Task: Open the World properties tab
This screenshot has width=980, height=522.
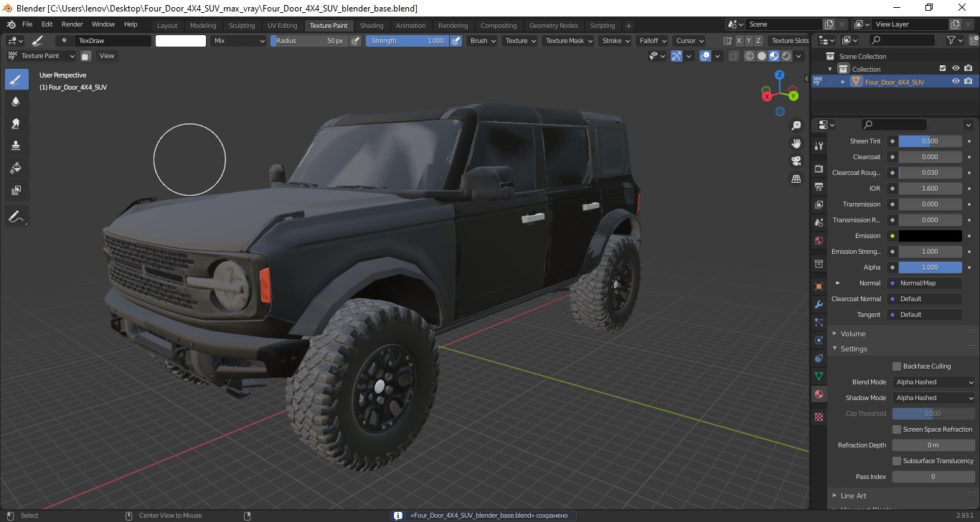Action: pos(819,240)
